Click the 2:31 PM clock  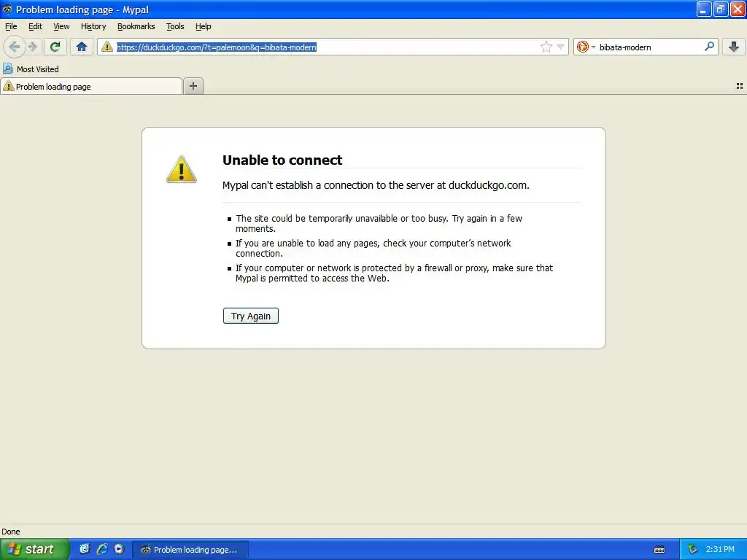coord(720,550)
